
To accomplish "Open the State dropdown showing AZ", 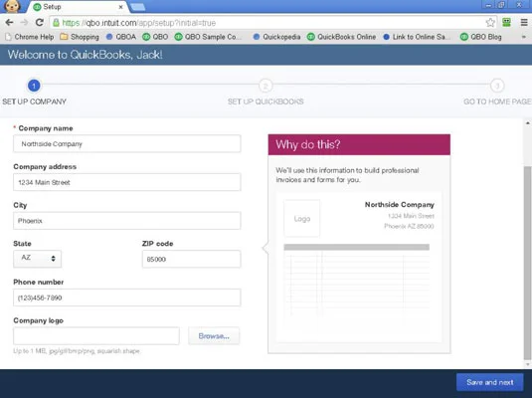I will [x=38, y=259].
